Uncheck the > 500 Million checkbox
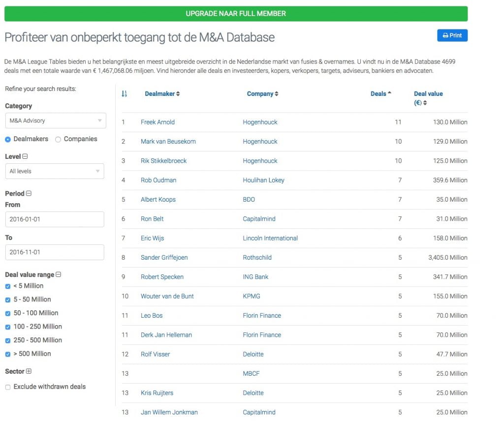The image size is (504, 421). pyautogui.click(x=8, y=354)
